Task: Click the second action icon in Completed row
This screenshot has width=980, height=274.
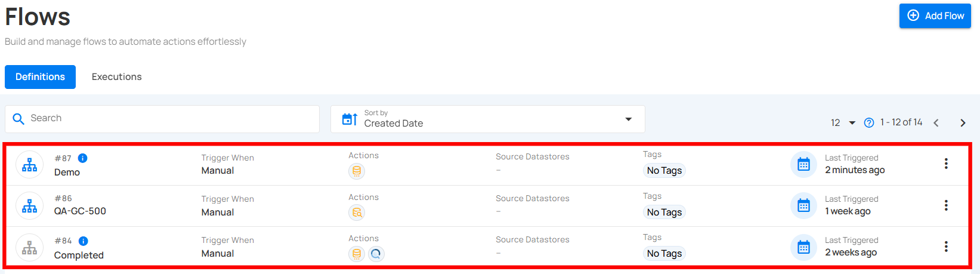Action: click(376, 254)
